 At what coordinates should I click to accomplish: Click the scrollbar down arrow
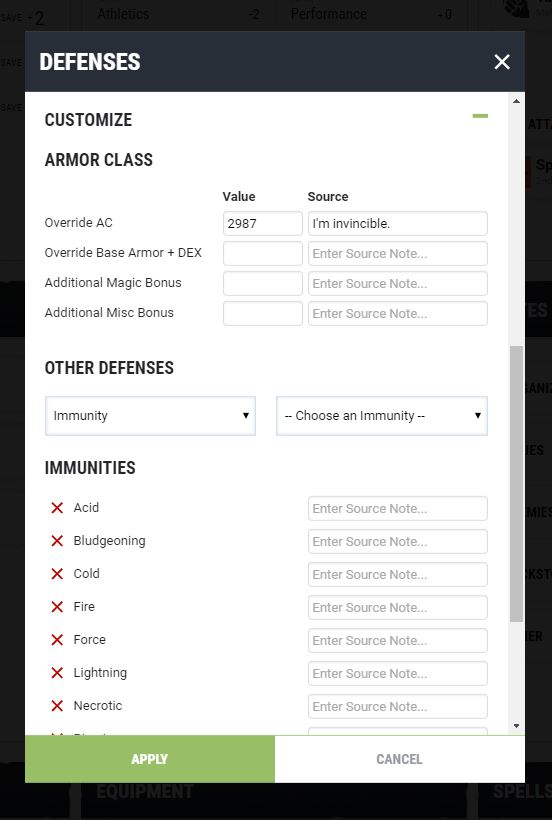(x=516, y=726)
